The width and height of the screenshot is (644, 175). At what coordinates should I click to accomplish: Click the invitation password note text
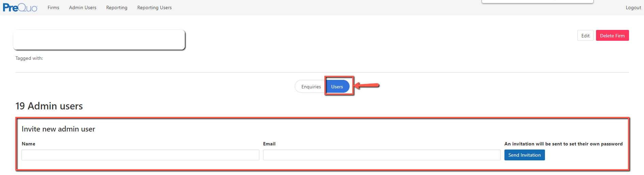(x=563, y=144)
